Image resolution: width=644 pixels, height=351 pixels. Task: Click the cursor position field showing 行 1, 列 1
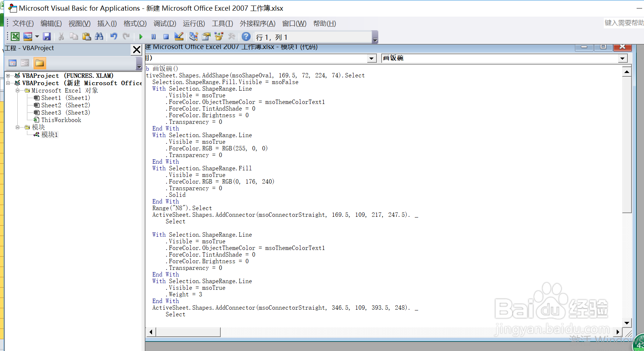[313, 37]
